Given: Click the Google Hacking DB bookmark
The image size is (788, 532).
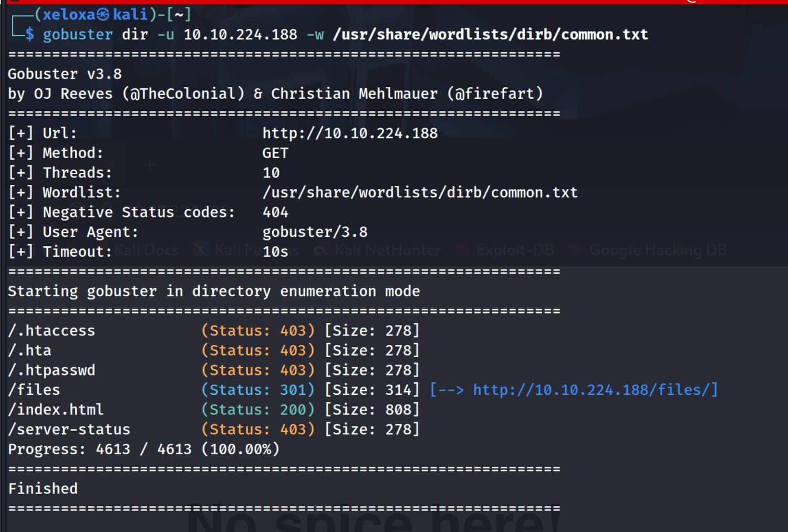Looking at the screenshot, I should pyautogui.click(x=658, y=250).
